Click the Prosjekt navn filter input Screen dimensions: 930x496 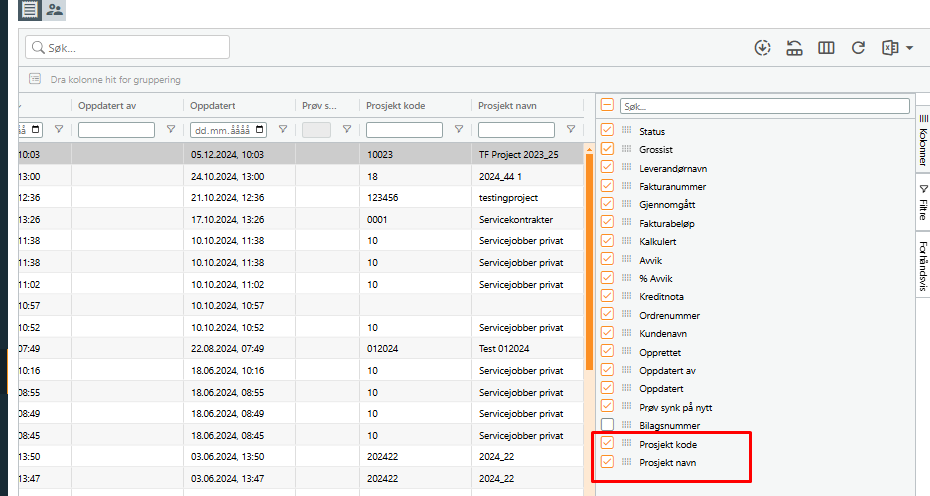[x=516, y=129]
